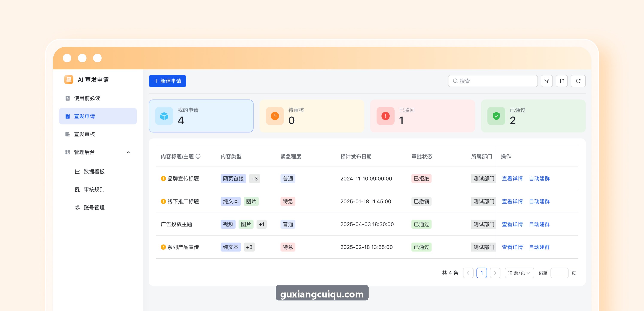Click the orange clock icon in 待审核
Image resolution: width=644 pixels, height=311 pixels.
[275, 116]
